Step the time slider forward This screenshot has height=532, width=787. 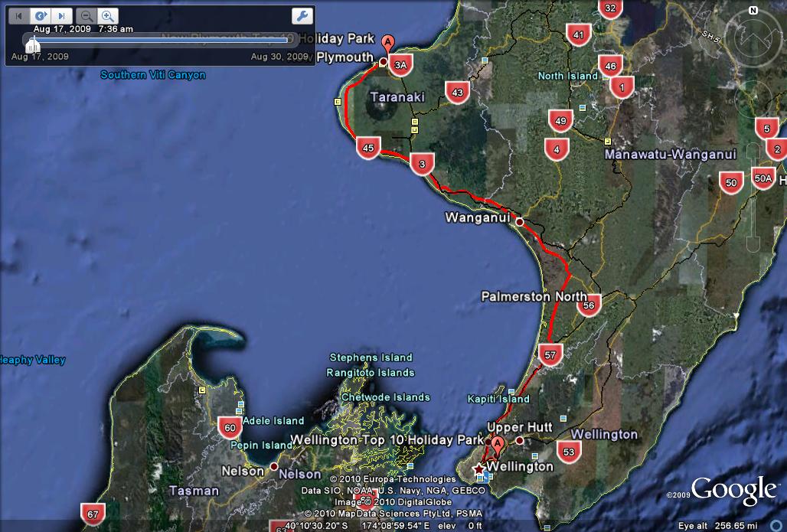(62, 15)
